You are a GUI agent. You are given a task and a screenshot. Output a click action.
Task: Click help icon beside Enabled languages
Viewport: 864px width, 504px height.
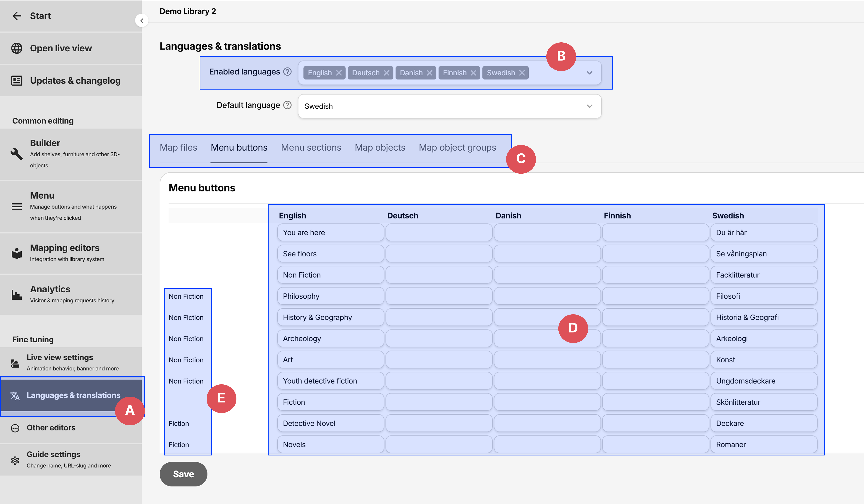coord(287,72)
